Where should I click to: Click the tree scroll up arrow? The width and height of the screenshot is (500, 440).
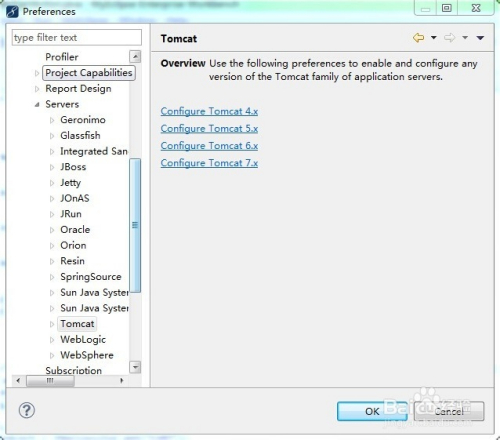135,57
